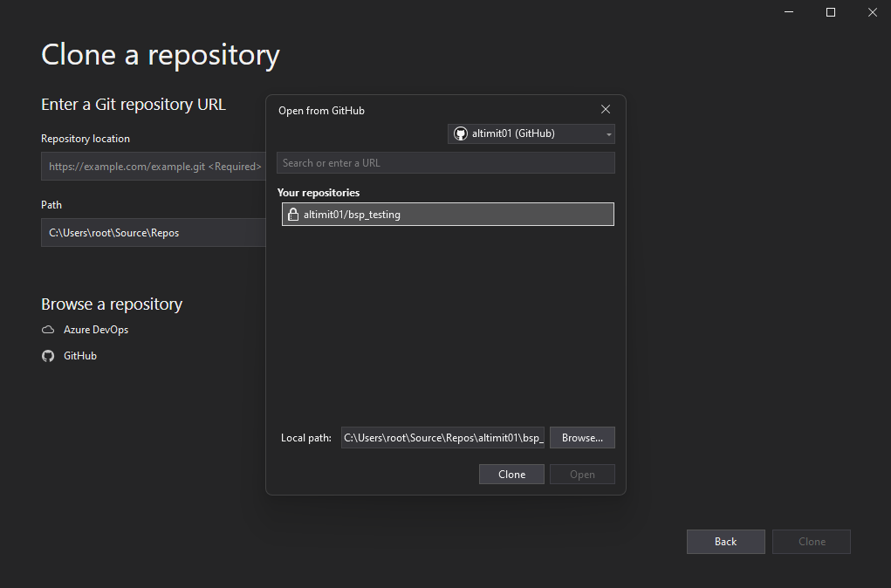This screenshot has width=891, height=588.
Task: Maximize the Visual Studio window
Action: [830, 12]
